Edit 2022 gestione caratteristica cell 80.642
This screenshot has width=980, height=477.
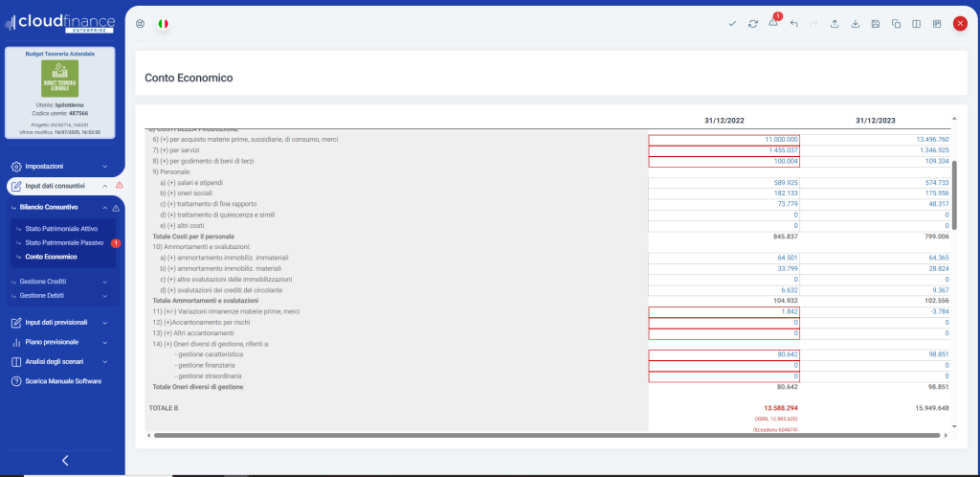(724, 355)
